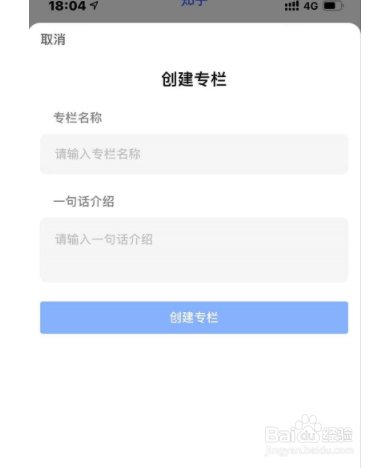The width and height of the screenshot is (382, 468).
Task: Click the 创建专栏 page heading
Action: pos(194,79)
